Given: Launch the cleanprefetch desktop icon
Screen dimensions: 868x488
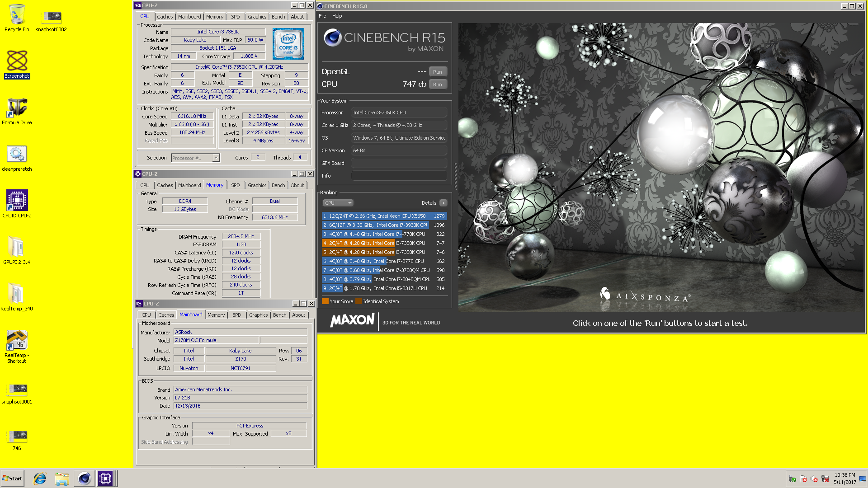Looking at the screenshot, I should [17, 158].
